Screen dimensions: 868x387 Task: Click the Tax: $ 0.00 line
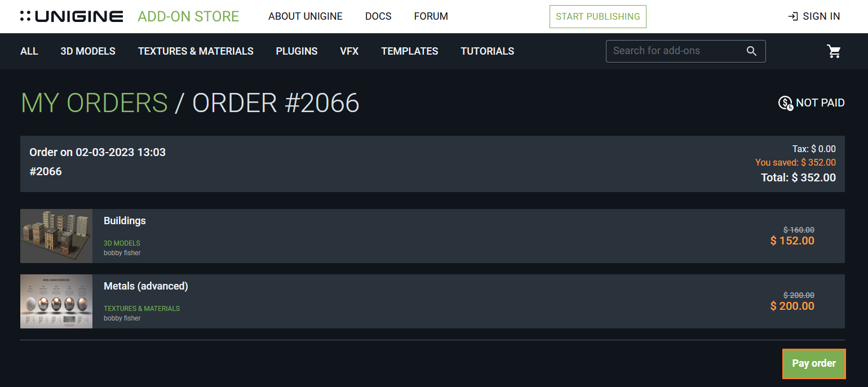[x=814, y=149]
